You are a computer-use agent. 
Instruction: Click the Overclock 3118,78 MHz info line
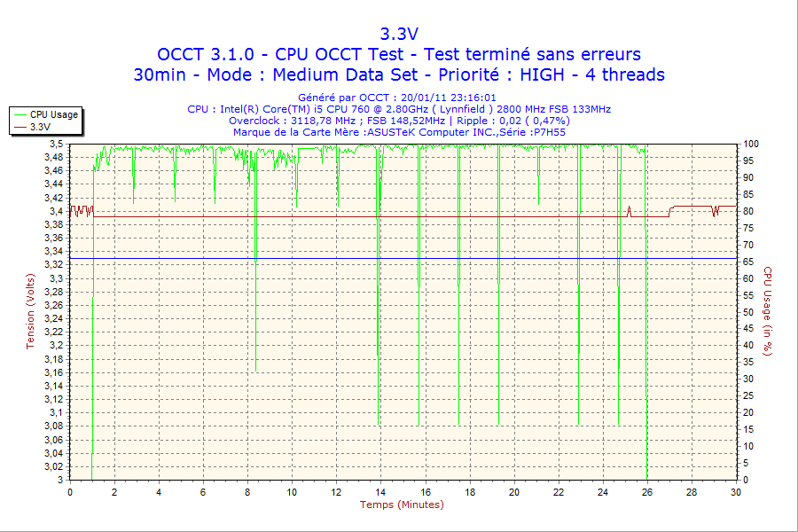tap(399, 121)
